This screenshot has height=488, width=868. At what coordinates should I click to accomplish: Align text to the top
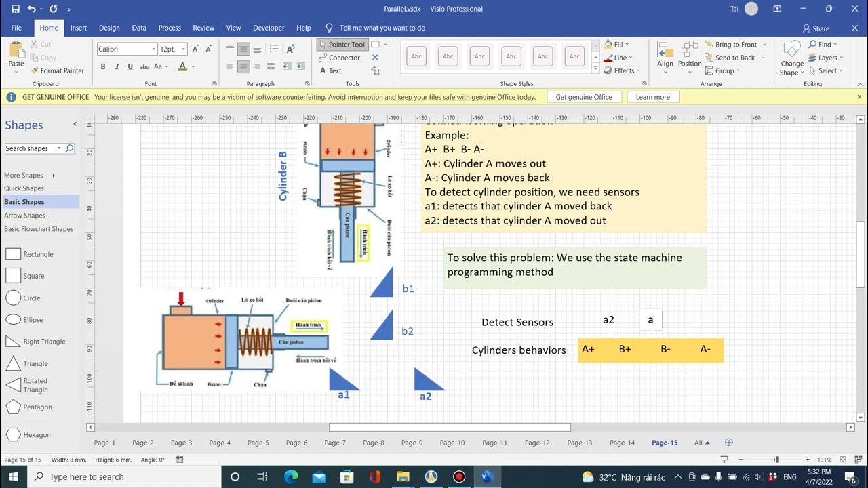(x=230, y=49)
